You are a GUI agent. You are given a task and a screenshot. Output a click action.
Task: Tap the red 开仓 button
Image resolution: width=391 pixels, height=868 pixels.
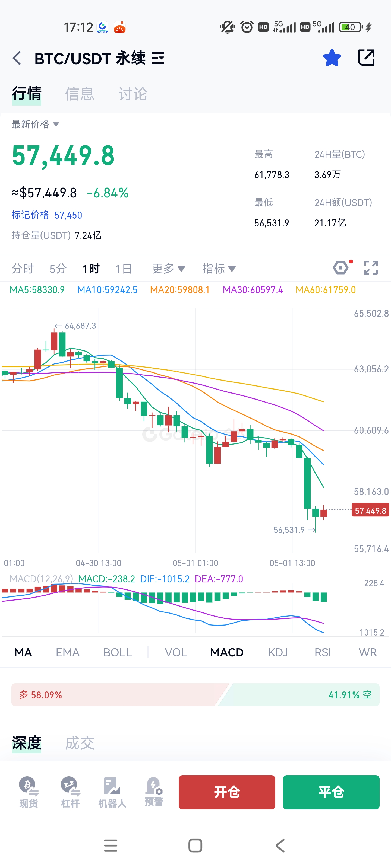tap(227, 792)
